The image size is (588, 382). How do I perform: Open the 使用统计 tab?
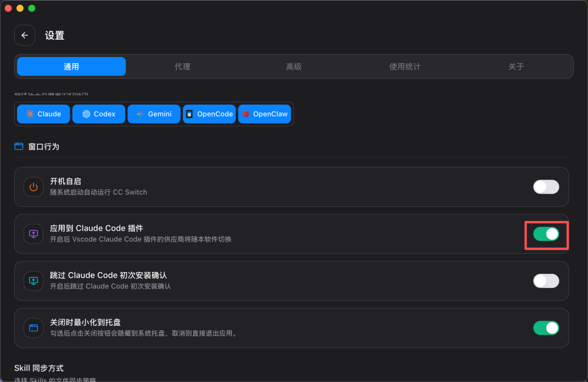(x=405, y=66)
